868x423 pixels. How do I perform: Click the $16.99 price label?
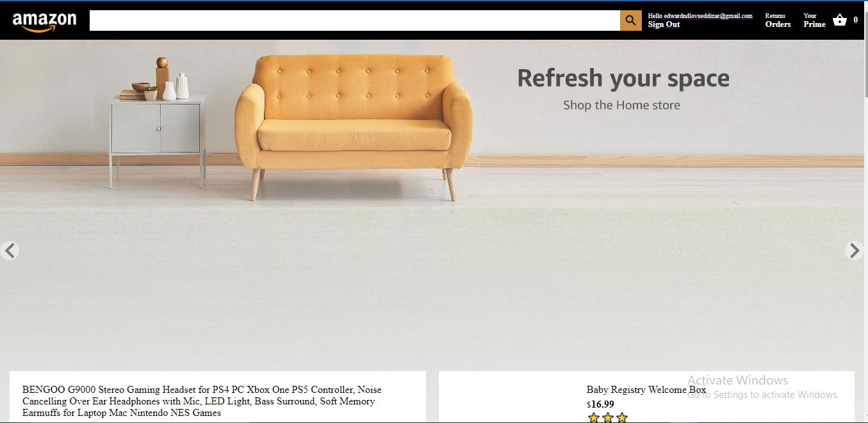click(600, 404)
